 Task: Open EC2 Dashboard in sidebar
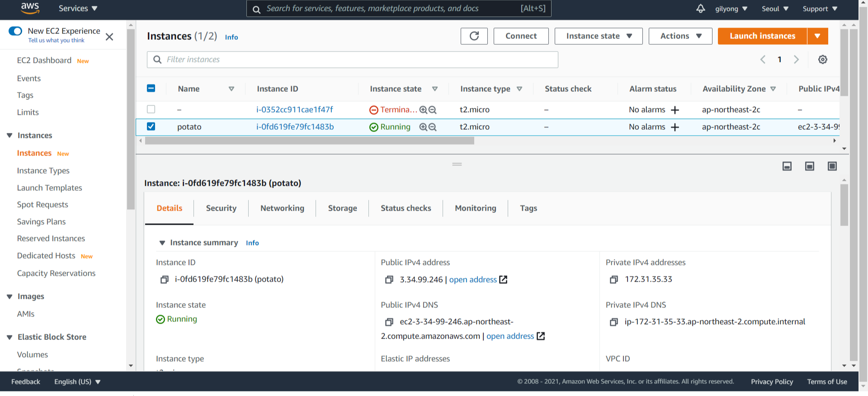click(x=44, y=61)
